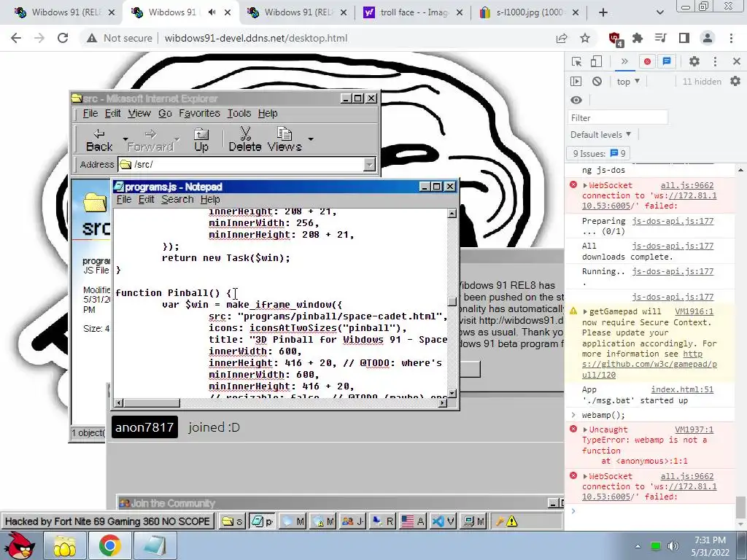The width and height of the screenshot is (747, 560).
Task: Click the programs.js taskbar button labeled p
Action: (262, 521)
